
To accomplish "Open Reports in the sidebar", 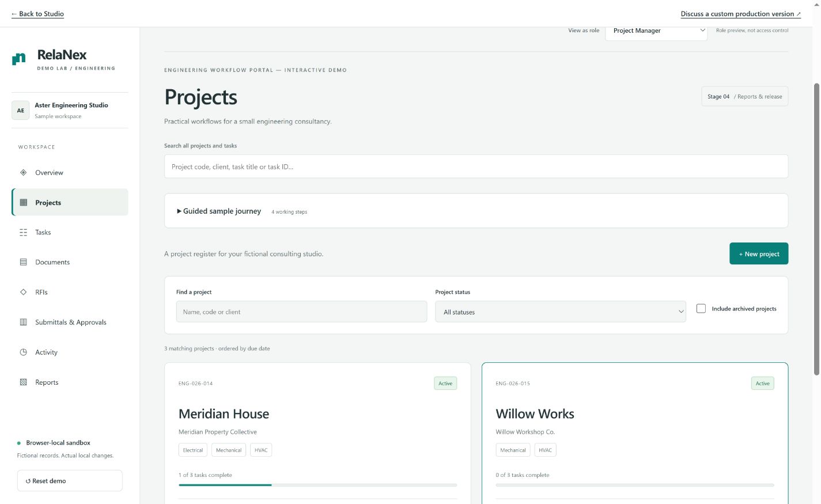I will (x=70, y=382).
